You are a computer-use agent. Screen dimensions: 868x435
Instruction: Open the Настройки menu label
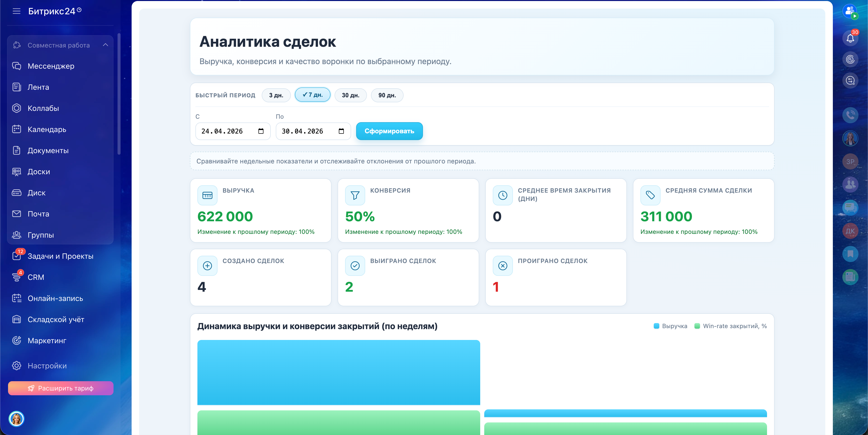coord(47,366)
